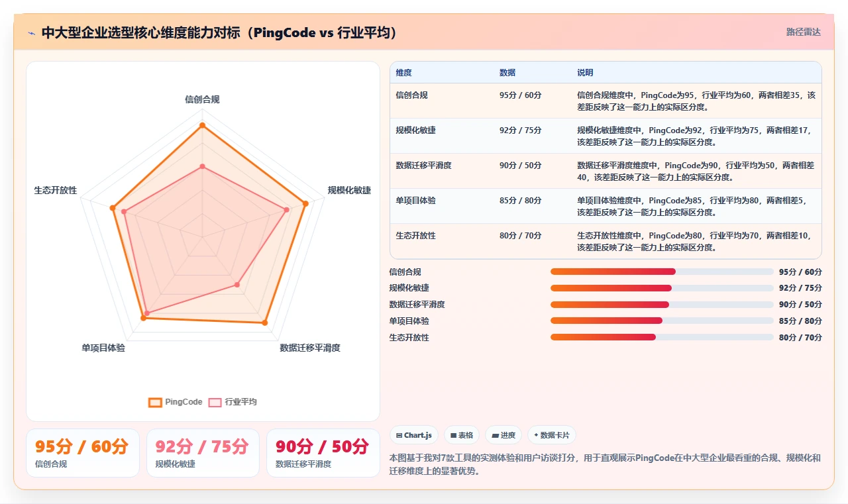Click the 规模化敏捷 progress bar
Viewport: 848px width, 504px height.
tap(662, 288)
